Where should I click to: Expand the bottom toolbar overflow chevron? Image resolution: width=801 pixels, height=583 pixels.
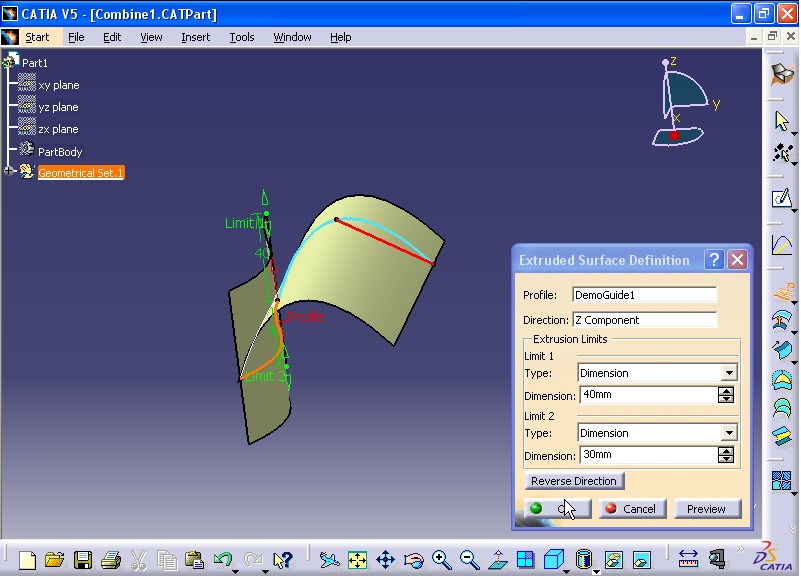(740, 549)
